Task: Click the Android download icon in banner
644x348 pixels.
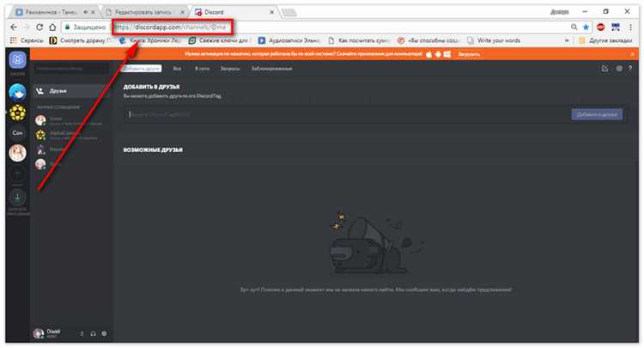Action: [x=438, y=54]
